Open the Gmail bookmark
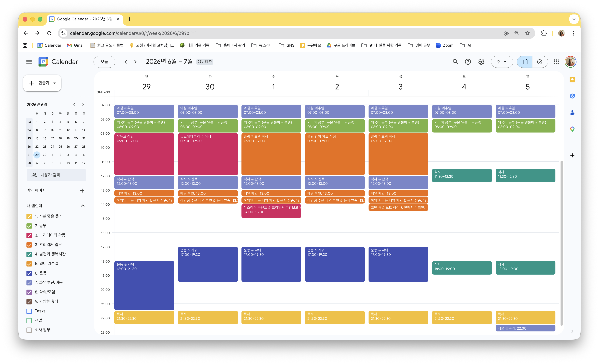This screenshot has width=599, height=364. [76, 45]
